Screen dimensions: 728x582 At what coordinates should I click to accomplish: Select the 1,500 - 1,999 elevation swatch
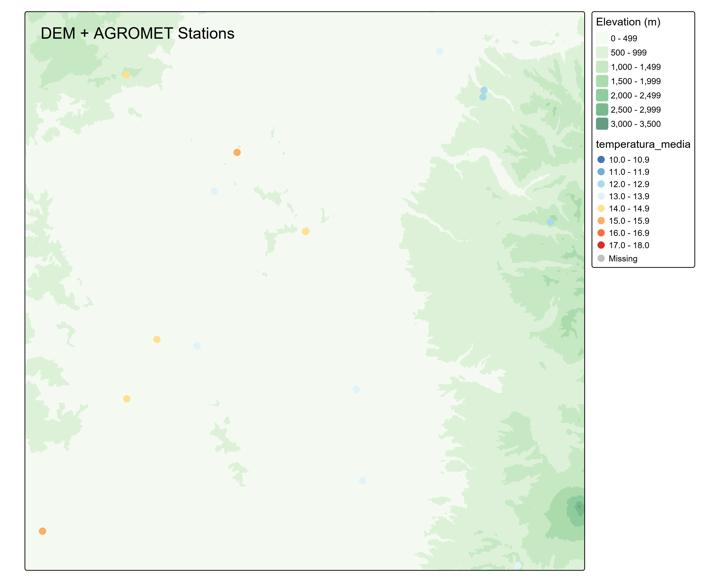602,81
